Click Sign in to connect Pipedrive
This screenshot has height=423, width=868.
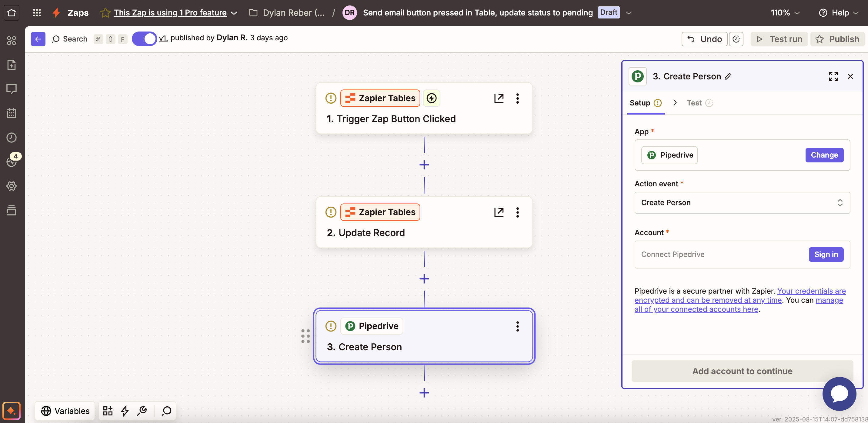826,254
